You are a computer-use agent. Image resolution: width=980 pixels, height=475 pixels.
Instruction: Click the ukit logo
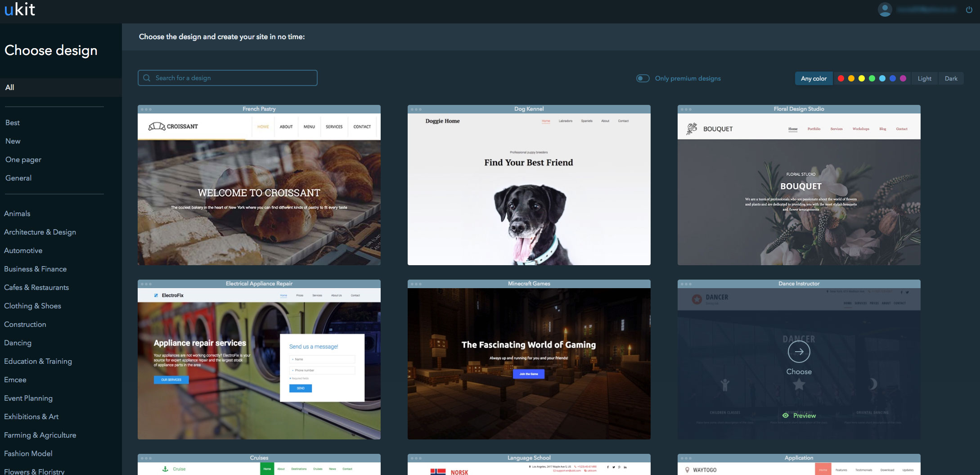click(x=20, y=9)
